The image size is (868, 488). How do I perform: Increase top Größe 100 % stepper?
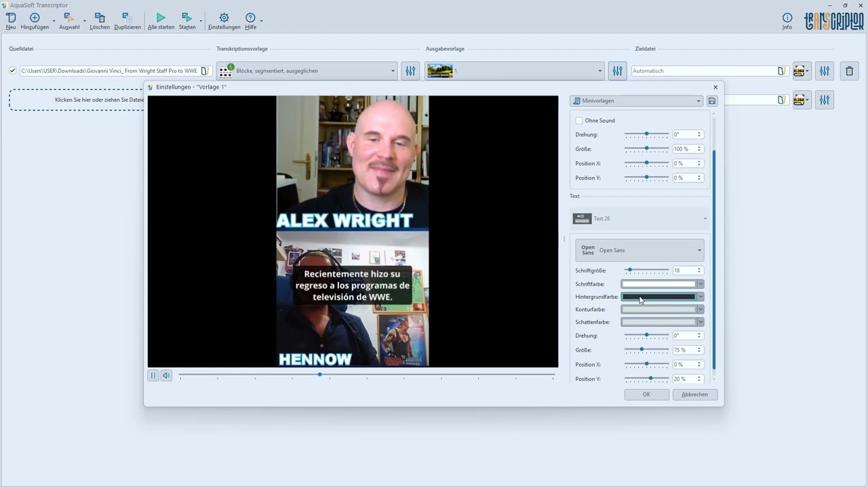(x=699, y=147)
